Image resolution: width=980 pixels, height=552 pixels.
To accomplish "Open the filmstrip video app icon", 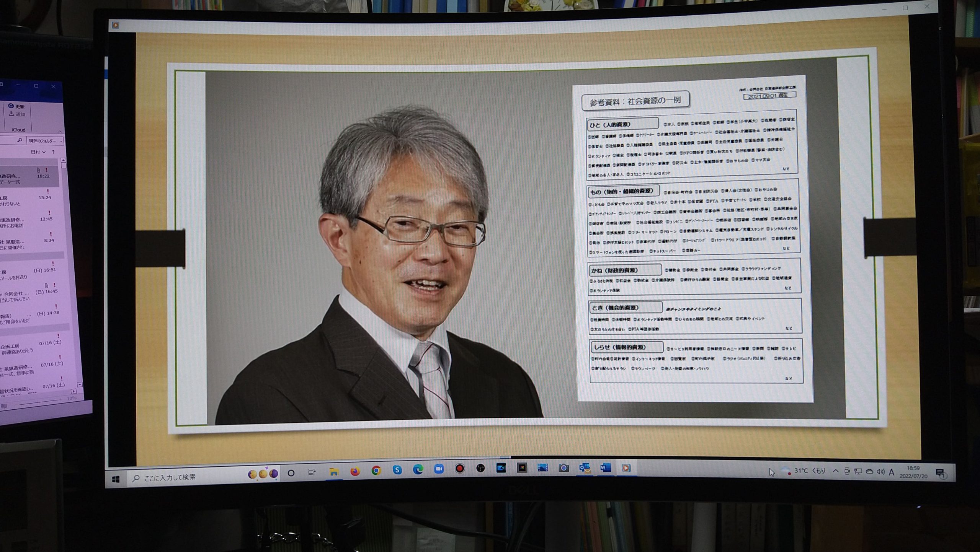I will [542, 467].
